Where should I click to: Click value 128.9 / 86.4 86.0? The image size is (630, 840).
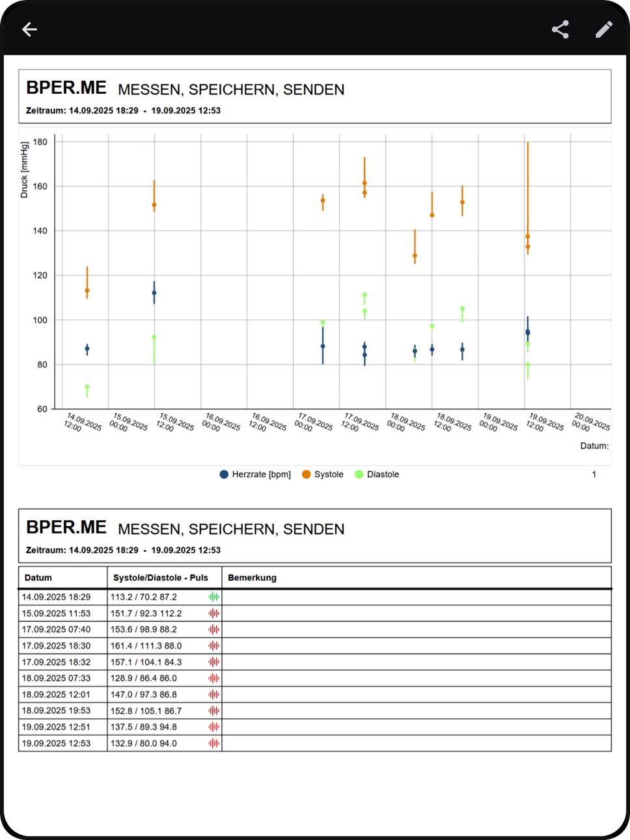(143, 679)
